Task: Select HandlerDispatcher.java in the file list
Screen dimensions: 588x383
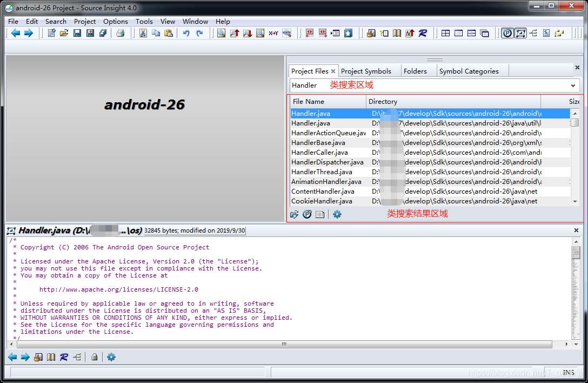Action: coord(431,162)
